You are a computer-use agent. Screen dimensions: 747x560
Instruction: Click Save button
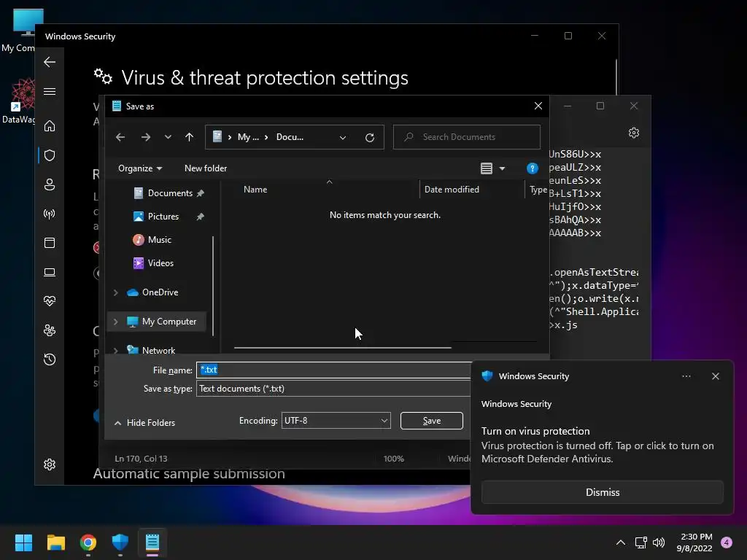click(x=432, y=421)
